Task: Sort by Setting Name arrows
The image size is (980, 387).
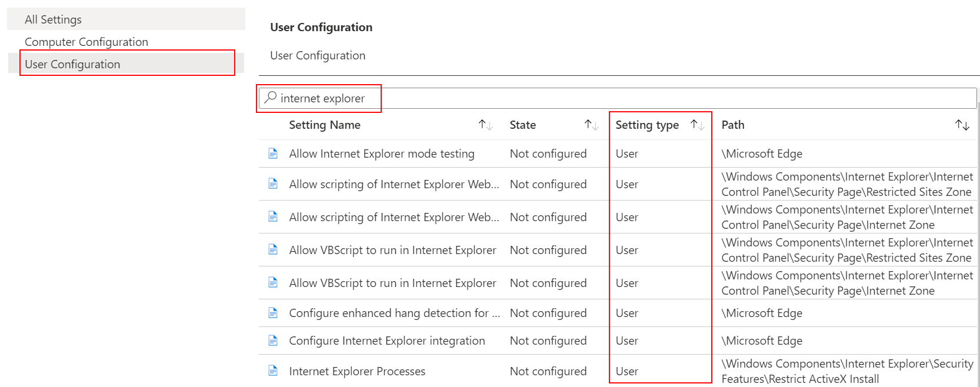Action: coord(485,125)
